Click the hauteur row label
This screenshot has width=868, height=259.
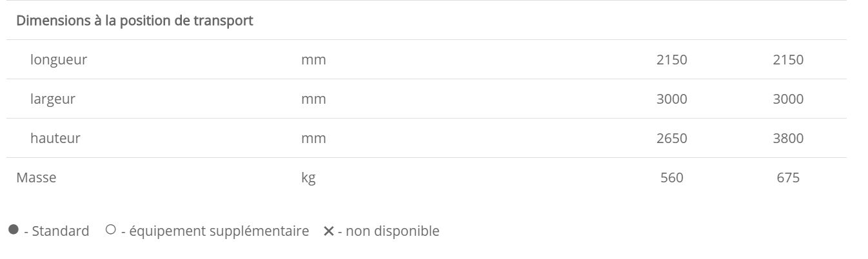click(55, 139)
